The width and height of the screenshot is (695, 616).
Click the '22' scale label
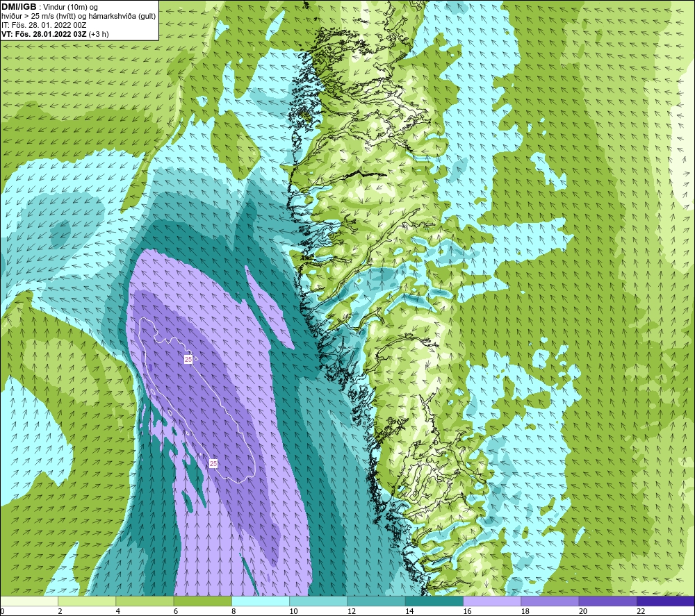coord(641,611)
